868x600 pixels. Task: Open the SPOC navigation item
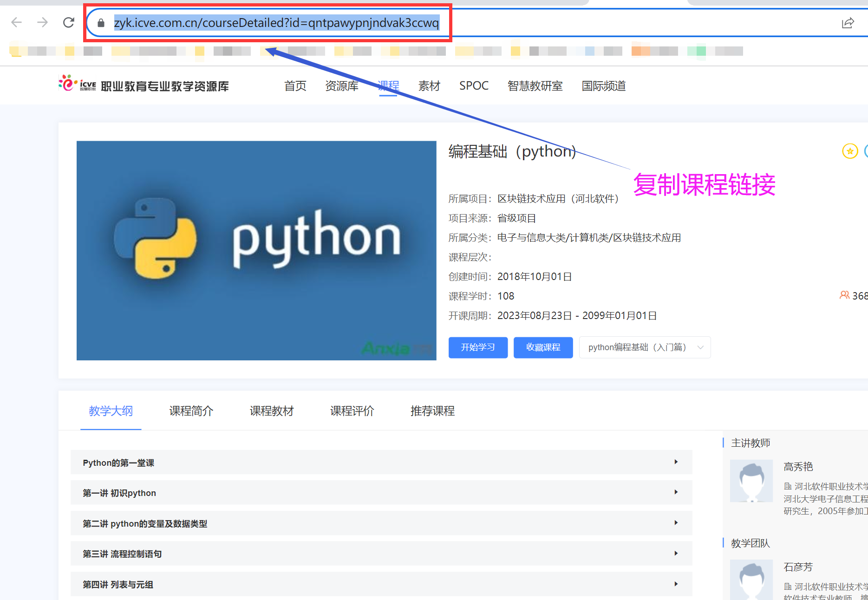coord(474,86)
